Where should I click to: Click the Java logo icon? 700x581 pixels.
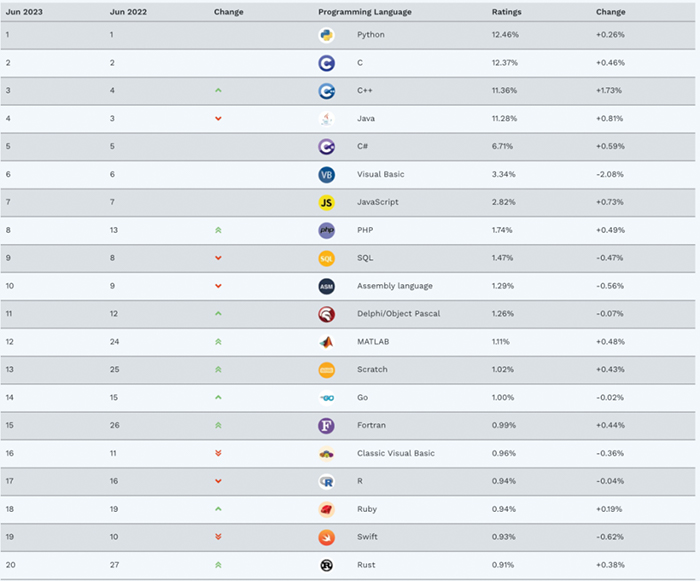point(326,119)
